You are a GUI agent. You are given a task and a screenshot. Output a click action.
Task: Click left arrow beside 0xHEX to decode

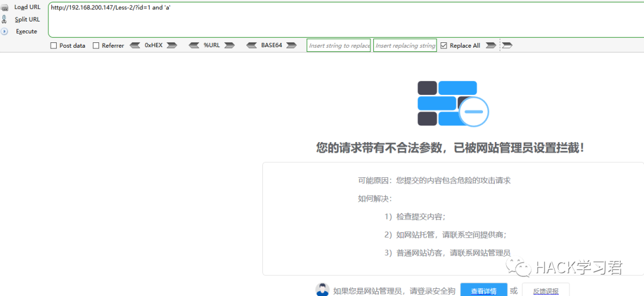pyautogui.click(x=135, y=45)
